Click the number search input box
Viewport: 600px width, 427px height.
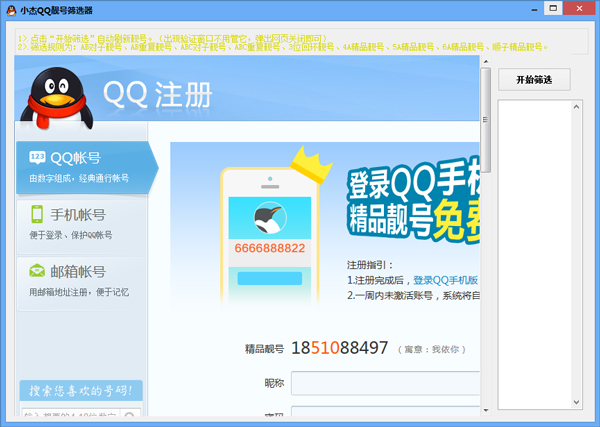70,415
